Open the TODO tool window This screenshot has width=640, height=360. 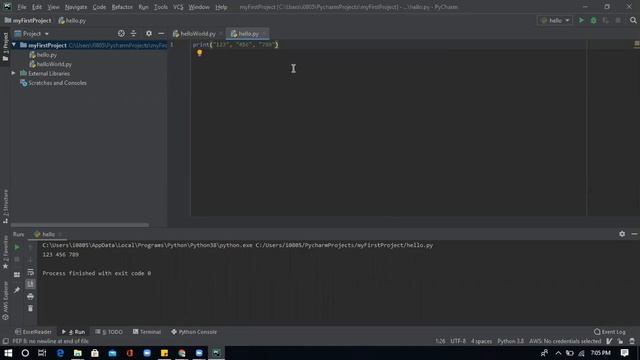pyautogui.click(x=109, y=332)
